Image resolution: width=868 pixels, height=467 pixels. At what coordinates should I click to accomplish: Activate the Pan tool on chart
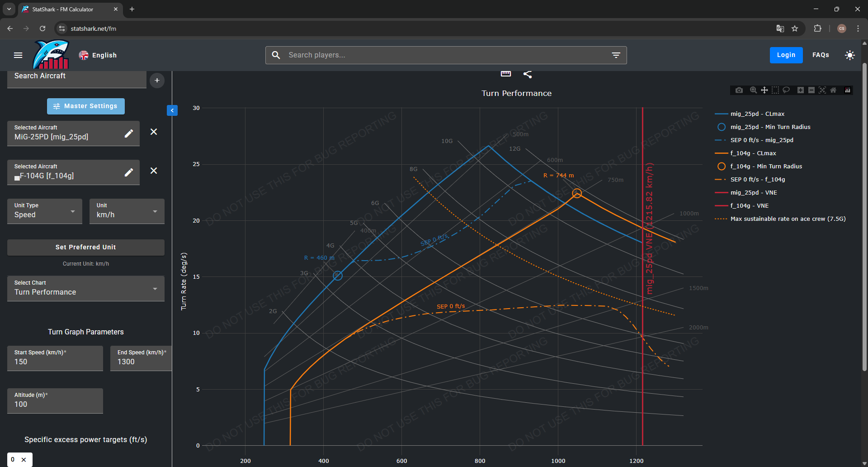(764, 90)
